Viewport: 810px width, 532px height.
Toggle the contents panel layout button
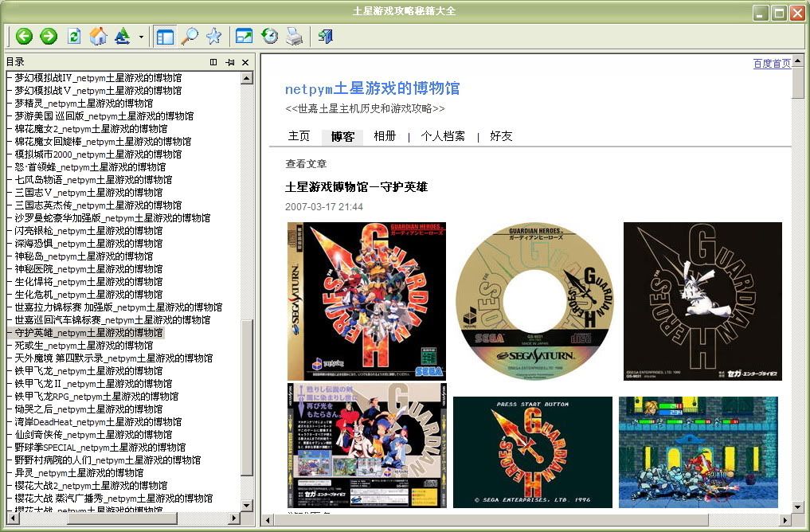166,37
